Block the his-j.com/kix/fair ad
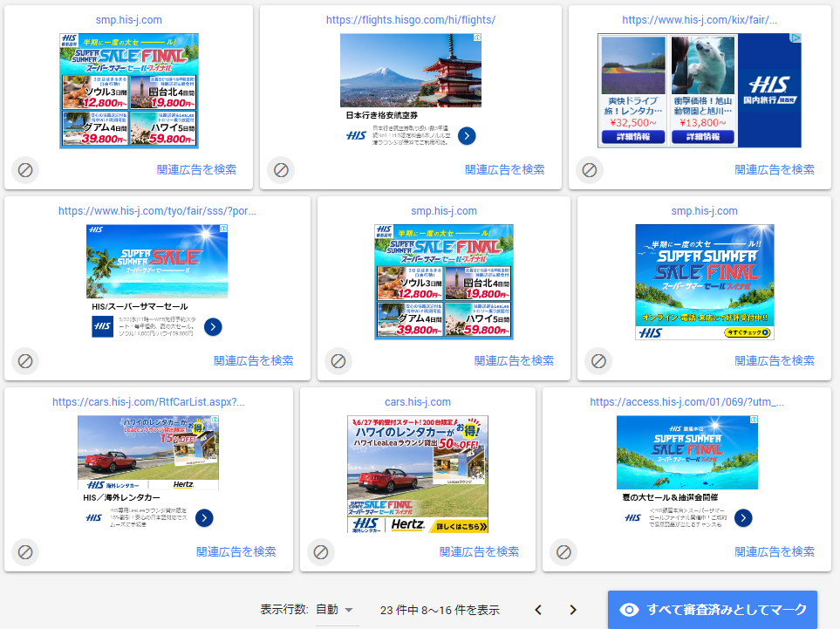Viewport: 840px width, 629px height. click(590, 170)
